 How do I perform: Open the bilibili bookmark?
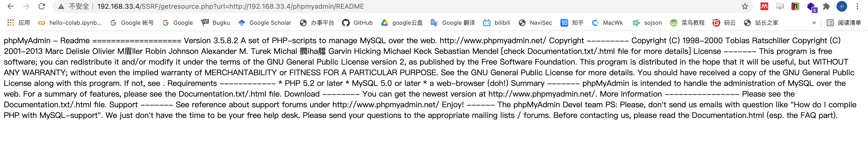497,23
